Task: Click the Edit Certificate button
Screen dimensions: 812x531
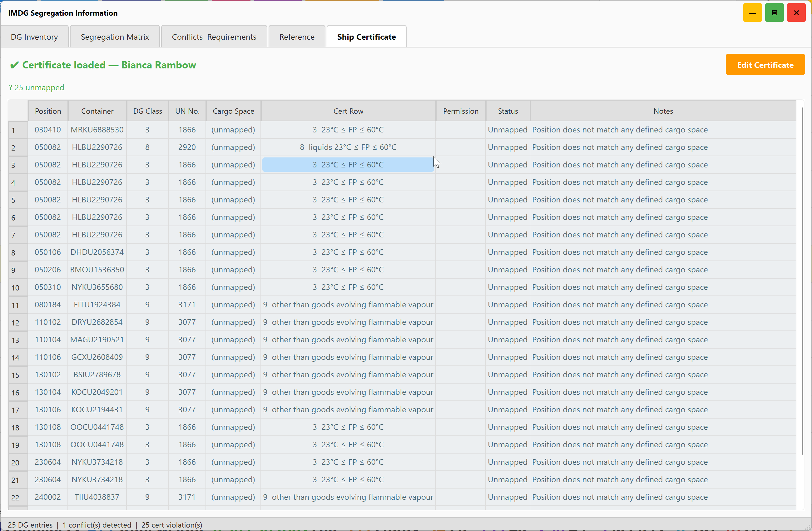Action: (x=765, y=65)
